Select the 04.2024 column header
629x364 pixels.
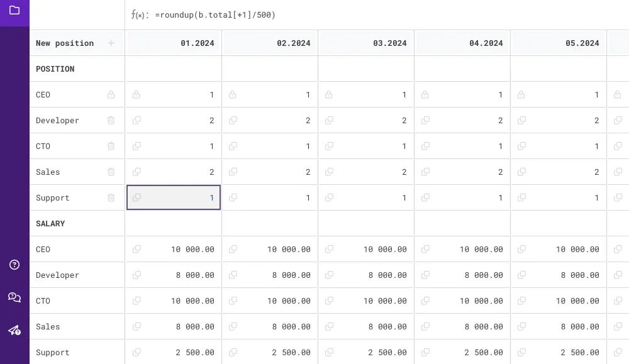[462, 43]
